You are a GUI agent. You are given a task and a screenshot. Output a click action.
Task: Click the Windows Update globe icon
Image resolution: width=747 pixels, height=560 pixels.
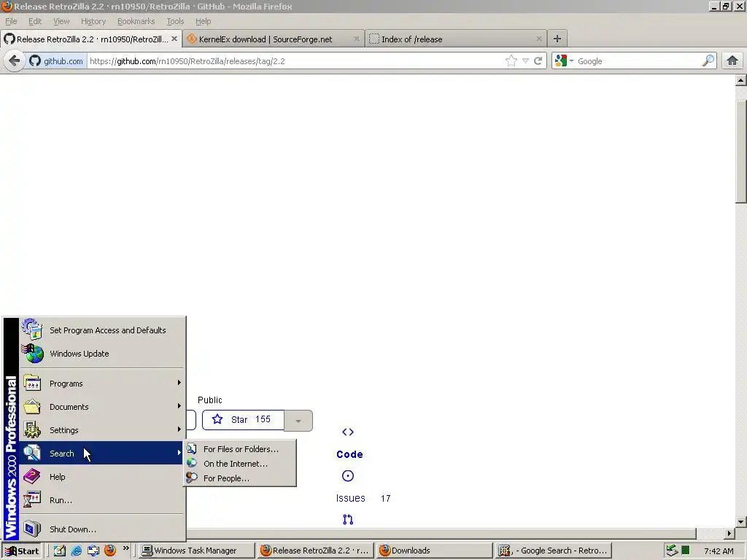pyautogui.click(x=32, y=354)
